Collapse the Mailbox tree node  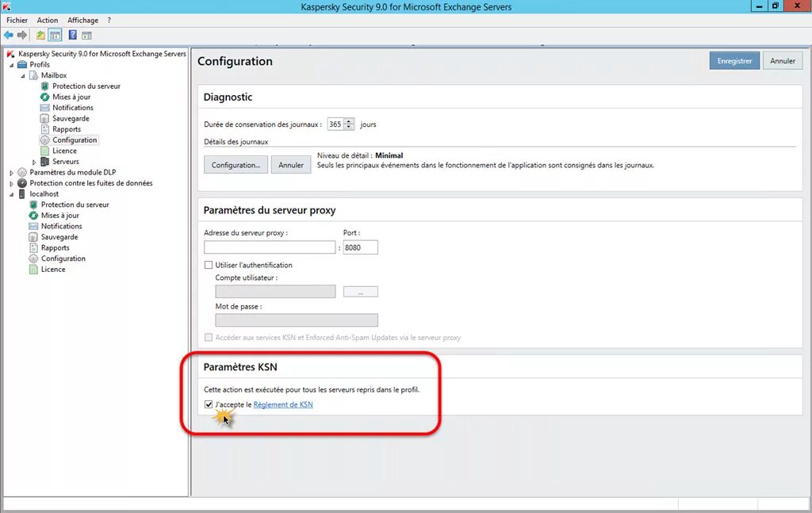tap(23, 76)
